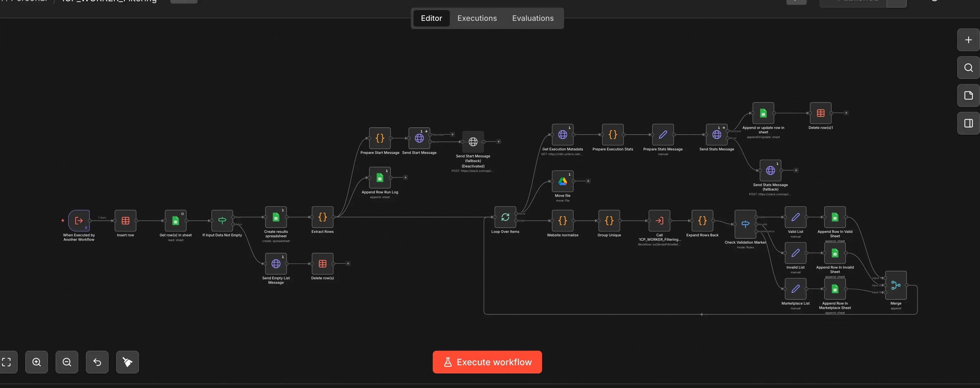The width and height of the screenshot is (980, 388).
Task: Switch to the Executions tab
Action: click(x=477, y=18)
